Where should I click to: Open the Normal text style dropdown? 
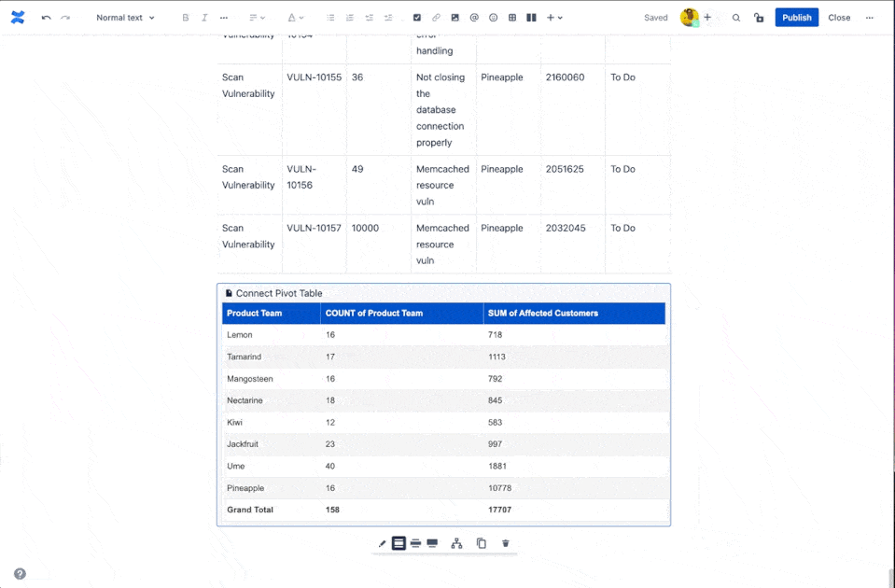pyautogui.click(x=125, y=18)
